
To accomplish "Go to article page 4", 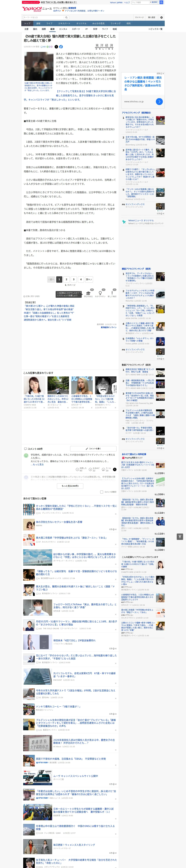I will (81, 279).
